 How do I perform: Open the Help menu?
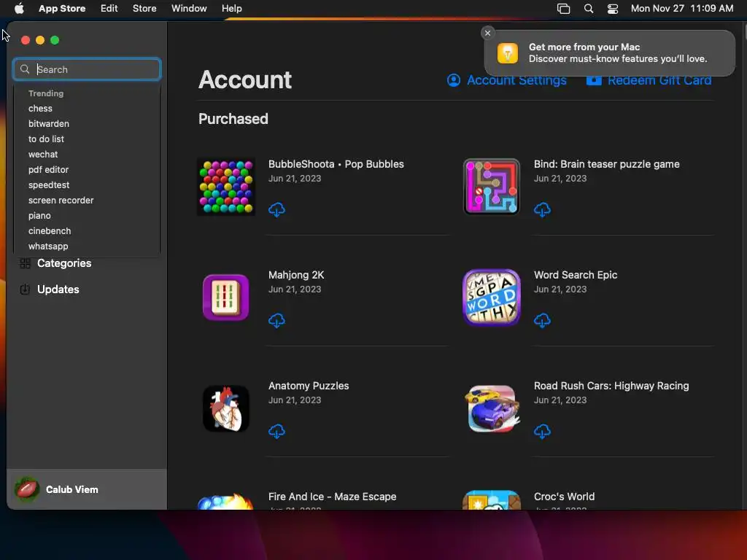click(x=231, y=9)
